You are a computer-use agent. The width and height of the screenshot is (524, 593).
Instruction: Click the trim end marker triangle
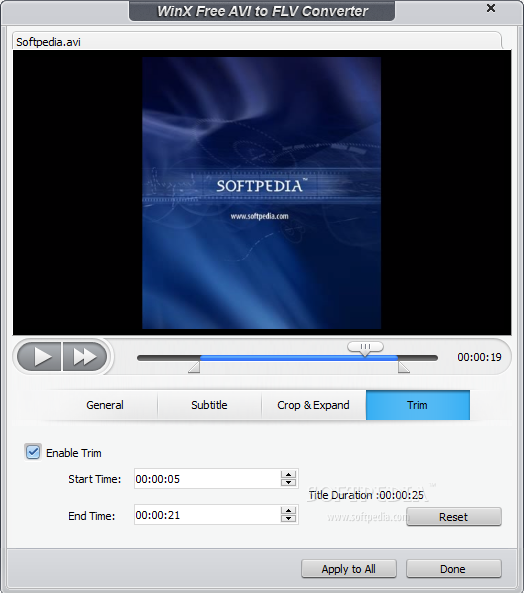404,367
